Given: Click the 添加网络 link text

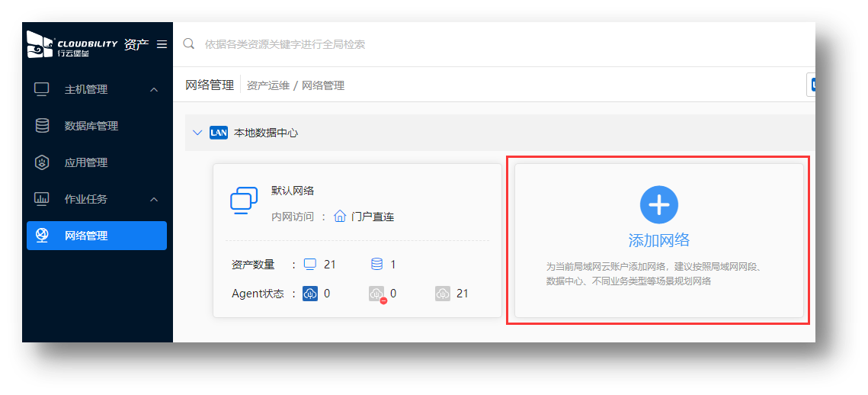Looking at the screenshot, I should [658, 240].
